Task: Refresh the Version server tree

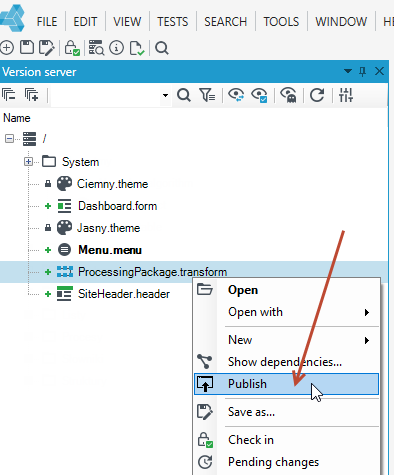Action: 317,95
